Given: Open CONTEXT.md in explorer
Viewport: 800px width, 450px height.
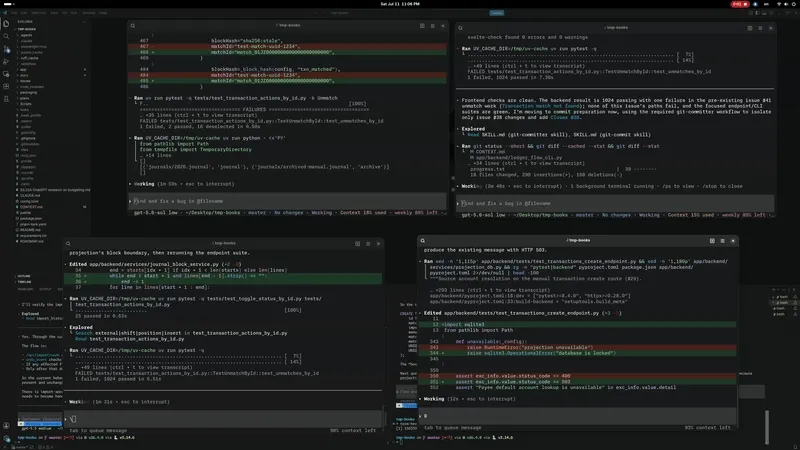Looking at the screenshot, I should 31,207.
